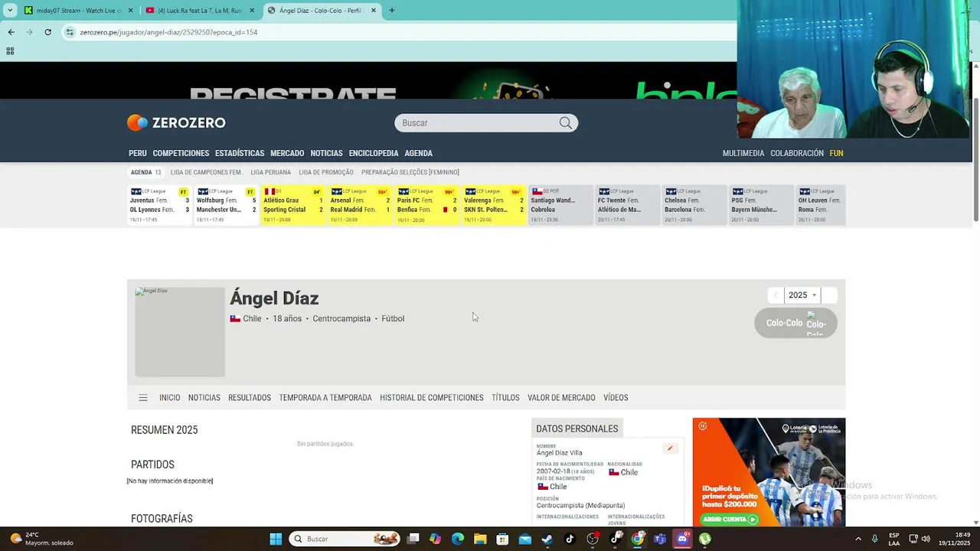Open the COLABORACIÓN menu
Screen dimensions: 980x551
(x=797, y=153)
